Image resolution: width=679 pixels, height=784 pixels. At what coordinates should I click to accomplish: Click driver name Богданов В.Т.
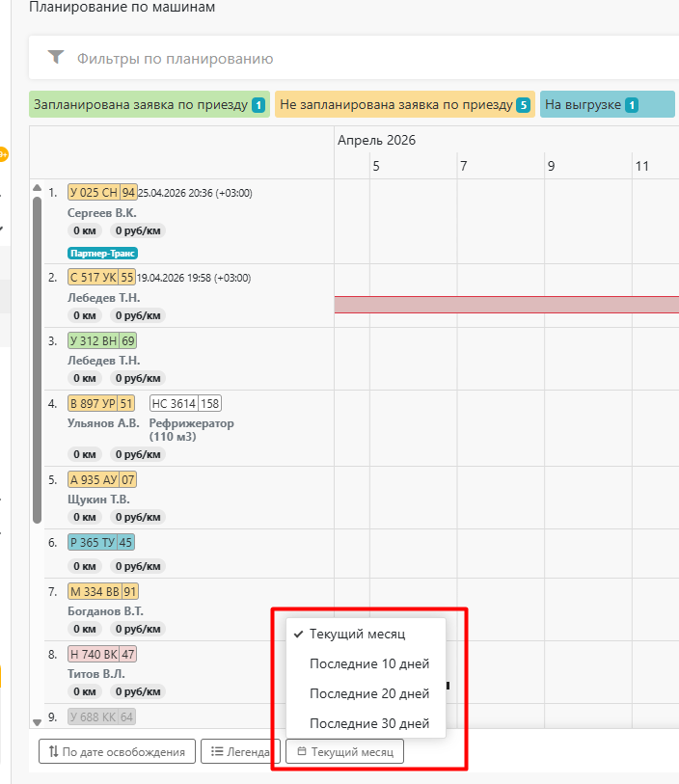[105, 611]
